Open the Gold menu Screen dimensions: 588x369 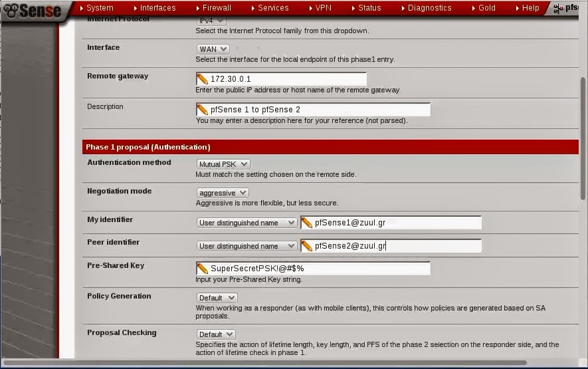pyautogui.click(x=484, y=8)
